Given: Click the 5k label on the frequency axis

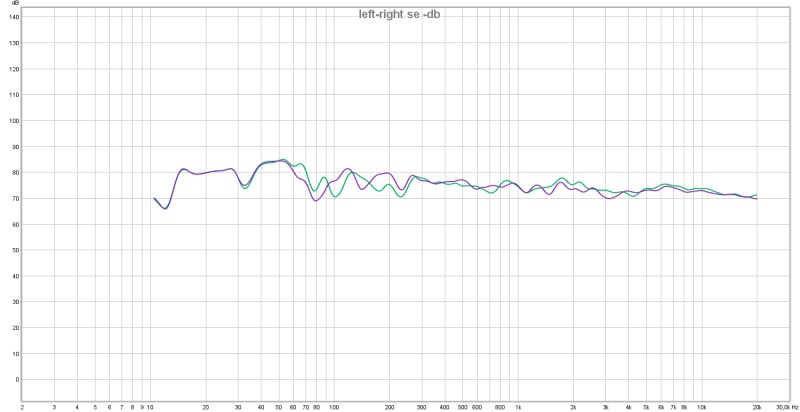Looking at the screenshot, I should tap(646, 408).
